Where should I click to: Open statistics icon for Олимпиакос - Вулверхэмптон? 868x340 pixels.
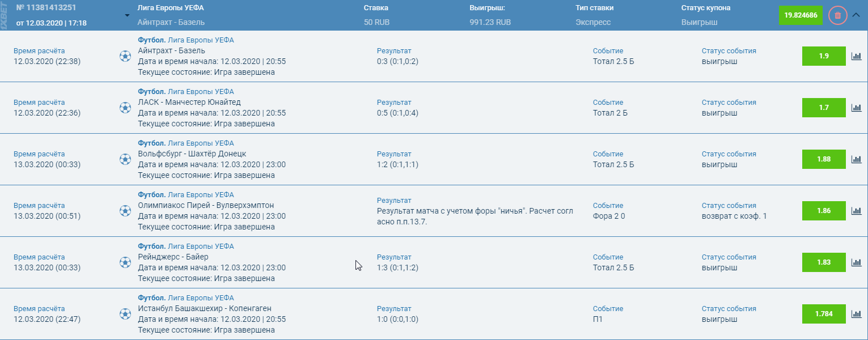[x=856, y=211]
